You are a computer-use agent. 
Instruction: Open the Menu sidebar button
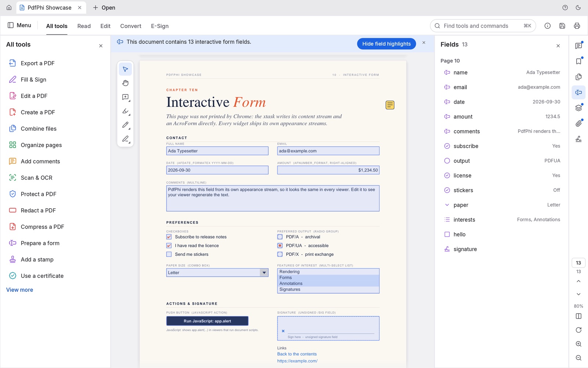[19, 25]
